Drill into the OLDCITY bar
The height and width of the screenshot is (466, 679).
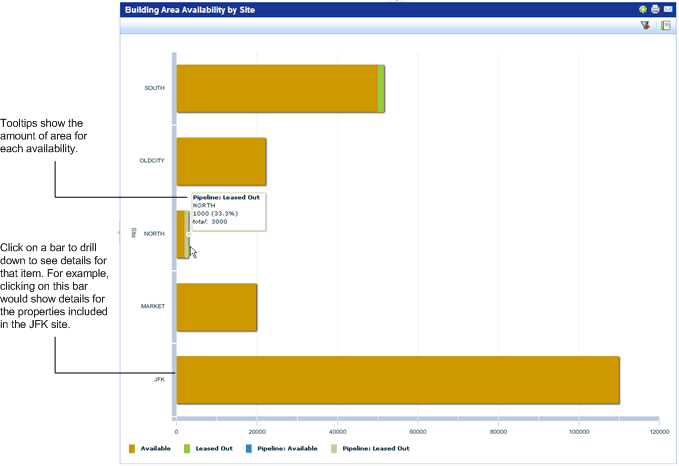pos(221,162)
